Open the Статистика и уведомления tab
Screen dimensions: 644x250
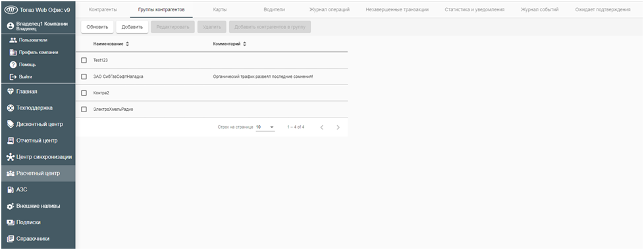click(x=474, y=9)
